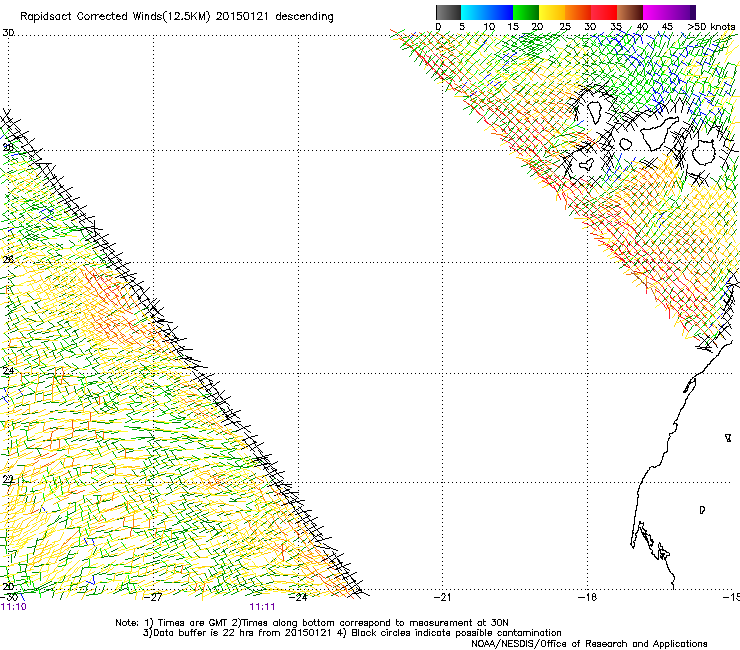Choose the brown 35–40 knots legend swatch
740x650 pixels.
(630, 12)
